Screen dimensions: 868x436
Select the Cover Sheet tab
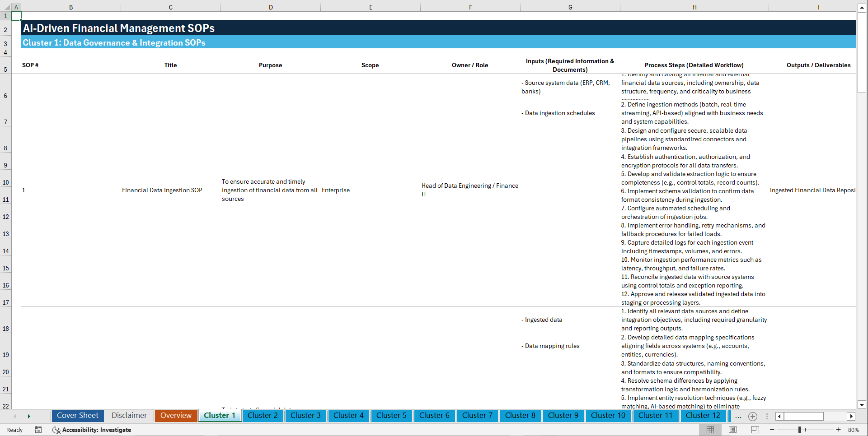click(77, 416)
